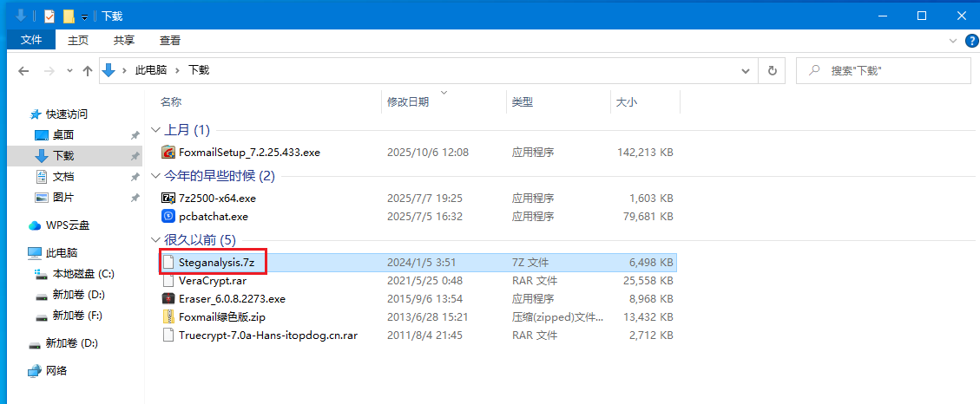Click the back navigation arrow

pyautogui.click(x=23, y=71)
